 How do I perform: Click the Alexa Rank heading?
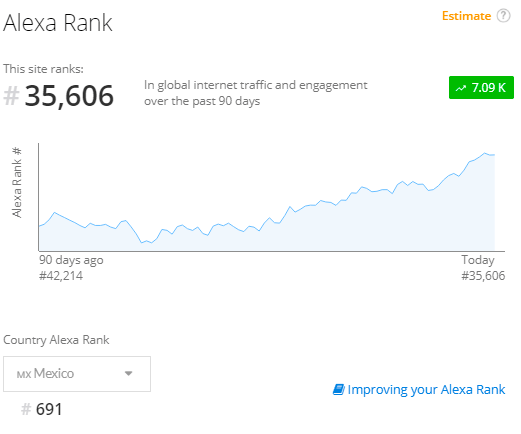(x=58, y=23)
